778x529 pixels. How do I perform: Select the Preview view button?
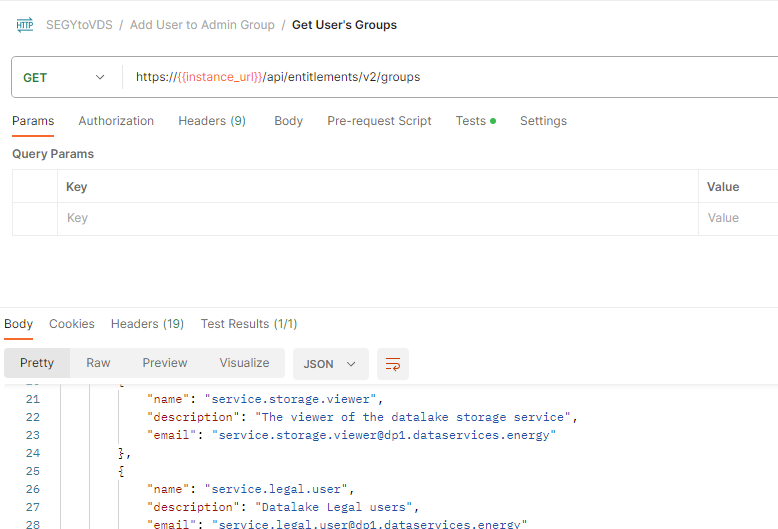pyautogui.click(x=165, y=363)
